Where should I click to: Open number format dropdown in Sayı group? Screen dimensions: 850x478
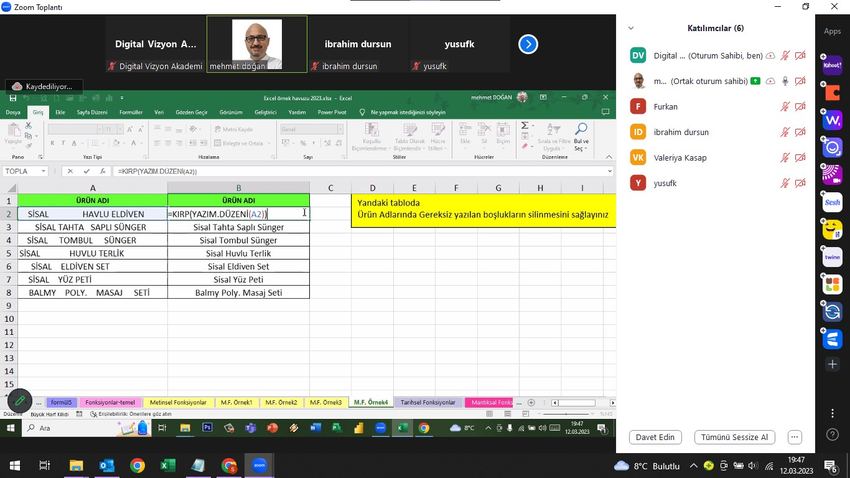pyautogui.click(x=340, y=129)
